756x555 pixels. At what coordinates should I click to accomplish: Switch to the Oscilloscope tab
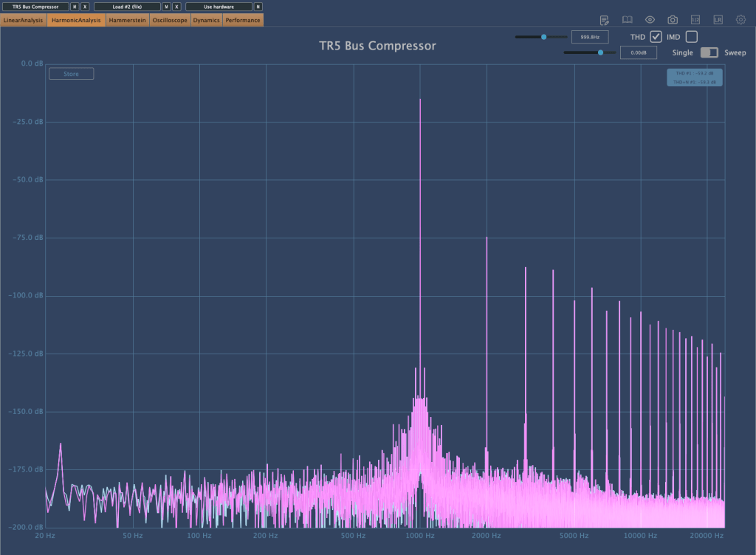(x=170, y=20)
